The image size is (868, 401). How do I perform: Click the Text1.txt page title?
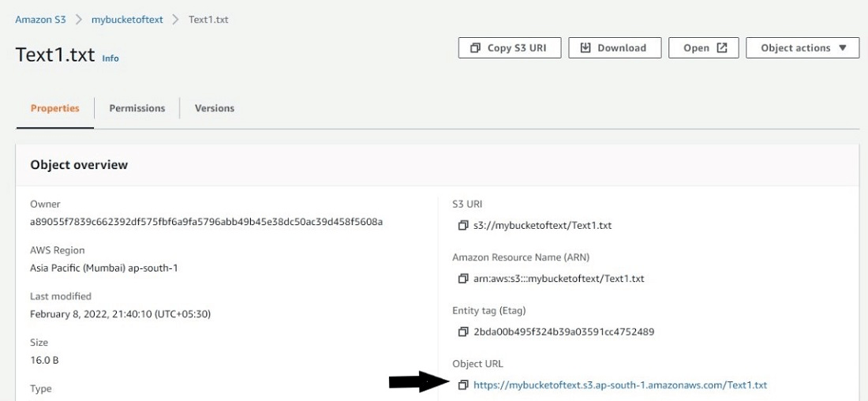54,54
